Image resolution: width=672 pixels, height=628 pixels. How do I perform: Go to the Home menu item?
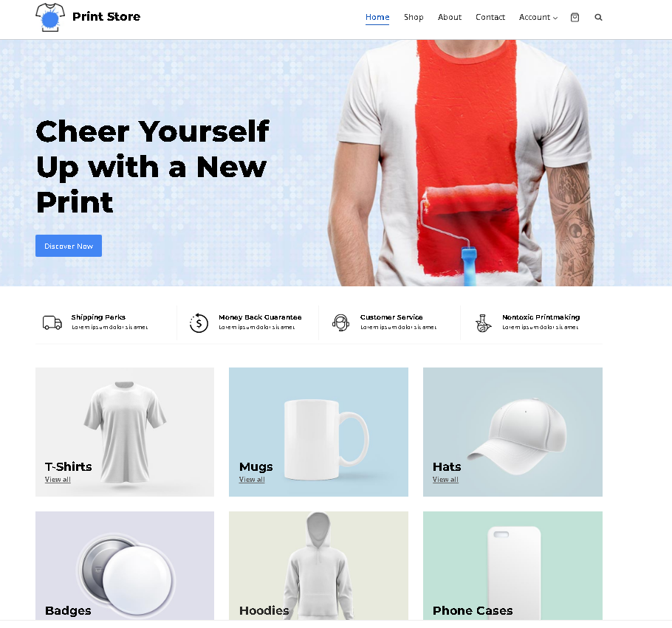coord(377,17)
